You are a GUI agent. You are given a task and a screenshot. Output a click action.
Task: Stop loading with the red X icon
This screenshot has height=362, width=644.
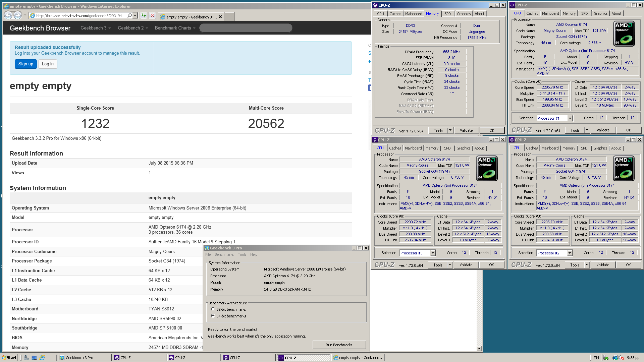152,15
